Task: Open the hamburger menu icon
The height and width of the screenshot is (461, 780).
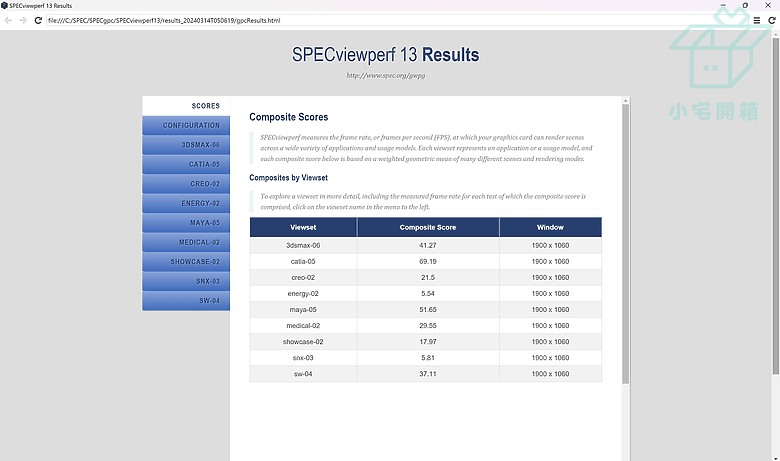Action: [757, 20]
